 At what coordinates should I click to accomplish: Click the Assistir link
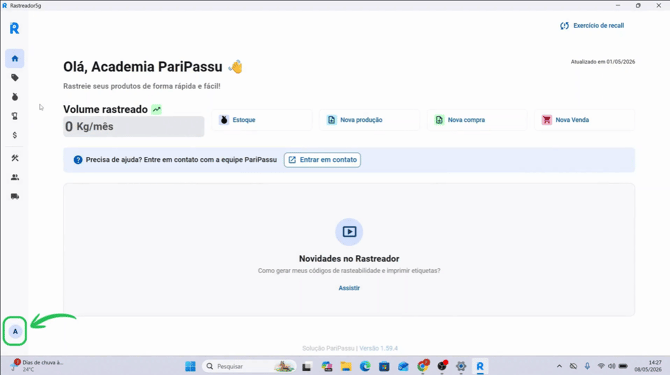pyautogui.click(x=349, y=288)
